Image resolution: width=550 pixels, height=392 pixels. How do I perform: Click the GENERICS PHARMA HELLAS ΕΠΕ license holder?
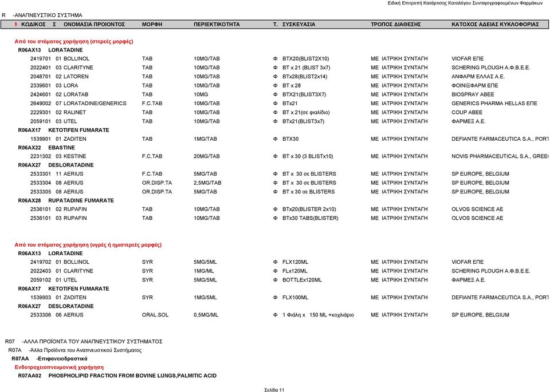pos(494,104)
